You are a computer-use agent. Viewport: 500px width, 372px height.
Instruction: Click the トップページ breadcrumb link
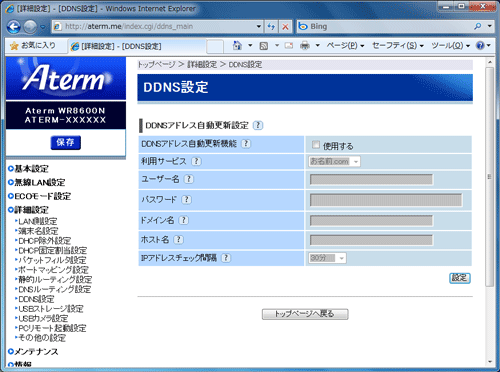coord(157,64)
